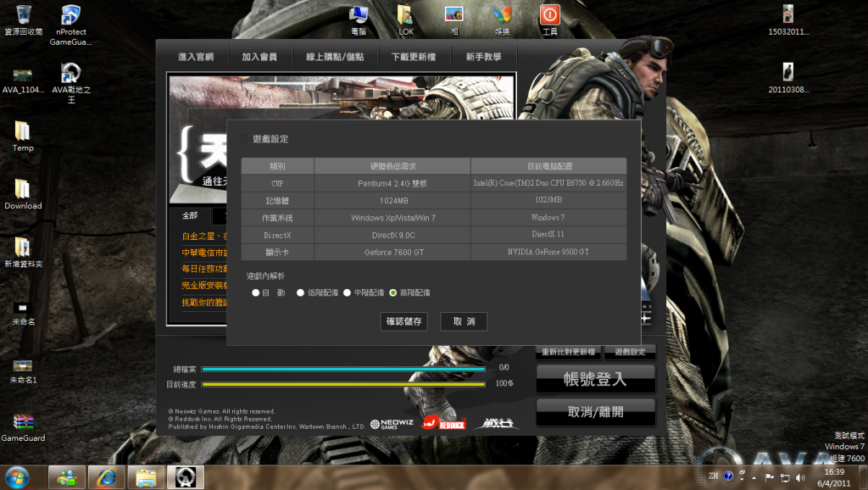This screenshot has width=868, height=490.
Task: Open the LOK folder on the desktop
Action: pos(406,14)
